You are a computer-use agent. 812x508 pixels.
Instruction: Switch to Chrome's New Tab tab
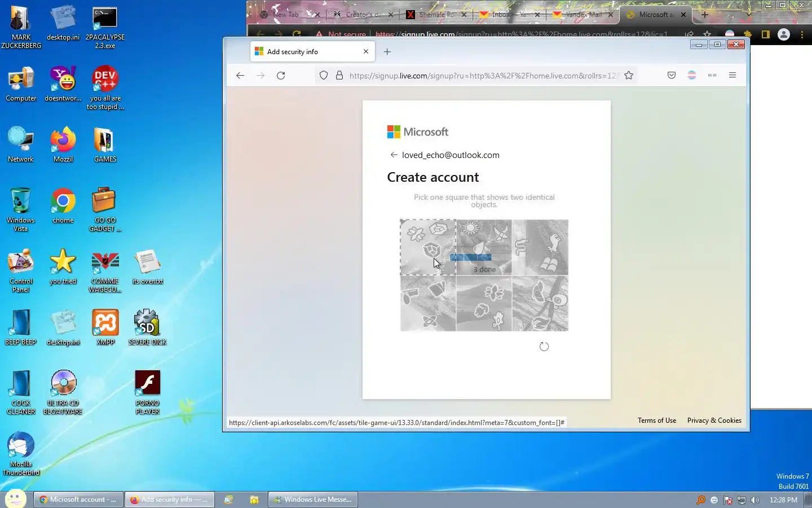pyautogui.click(x=286, y=15)
